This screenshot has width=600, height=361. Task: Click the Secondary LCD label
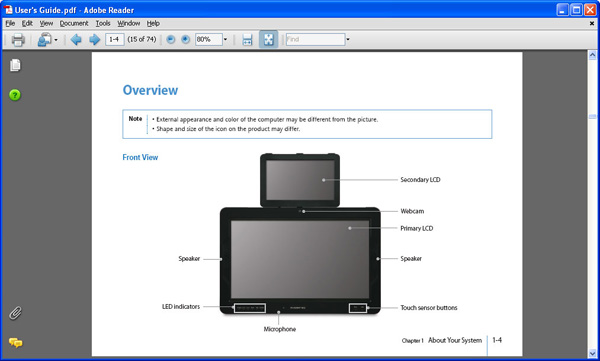coord(420,180)
